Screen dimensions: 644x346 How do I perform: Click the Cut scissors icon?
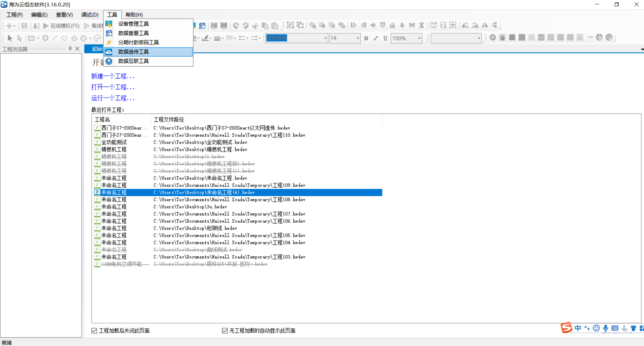(255, 26)
